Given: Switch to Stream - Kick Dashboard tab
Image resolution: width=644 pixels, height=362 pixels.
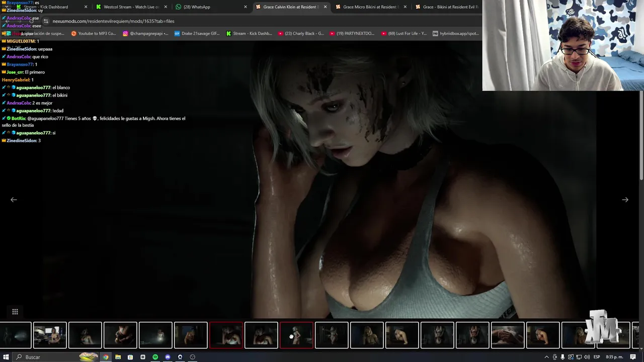Looking at the screenshot, I should pyautogui.click(x=50, y=7).
